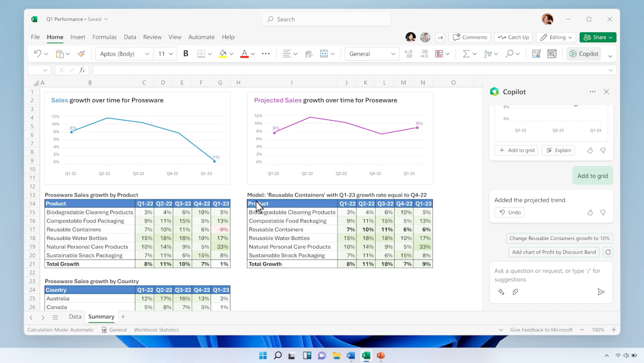Refresh the Copilot suggestions

(608, 252)
